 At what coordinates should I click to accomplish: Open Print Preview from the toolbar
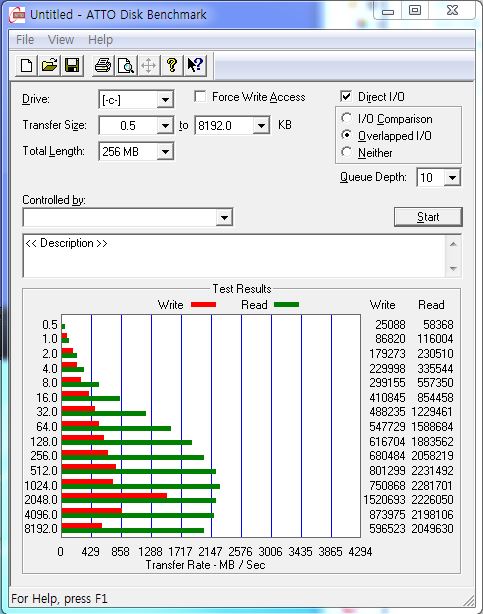(126, 65)
